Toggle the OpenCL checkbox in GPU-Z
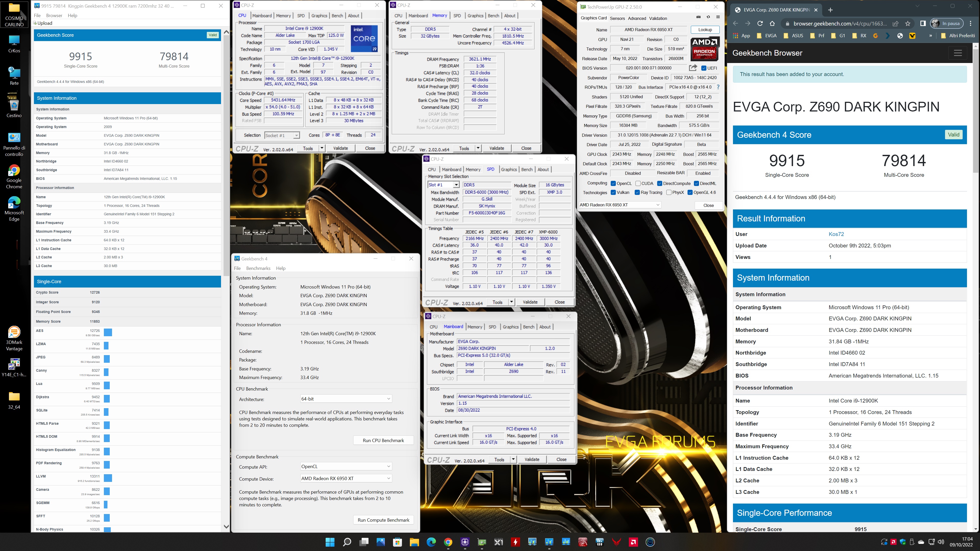980x551 pixels. point(613,183)
